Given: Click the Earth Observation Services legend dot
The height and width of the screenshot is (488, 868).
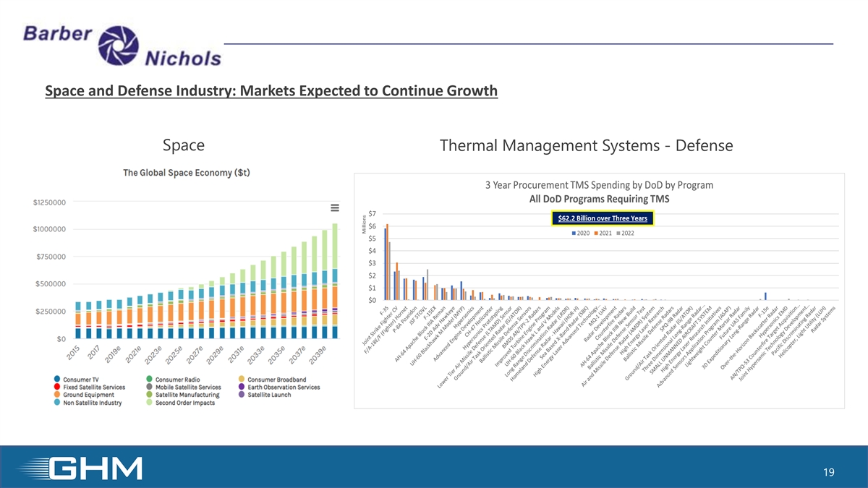Looking at the screenshot, I should pyautogui.click(x=241, y=388).
